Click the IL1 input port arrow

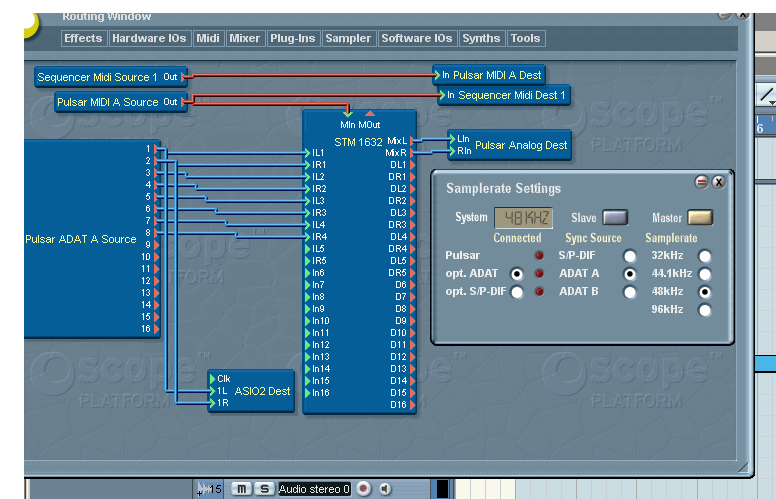(307, 153)
